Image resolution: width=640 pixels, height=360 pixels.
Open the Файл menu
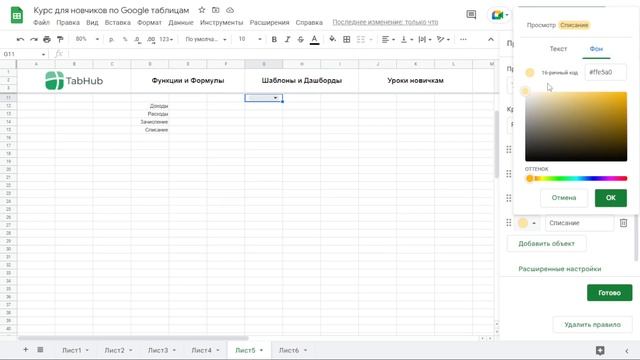pyautogui.click(x=41, y=22)
